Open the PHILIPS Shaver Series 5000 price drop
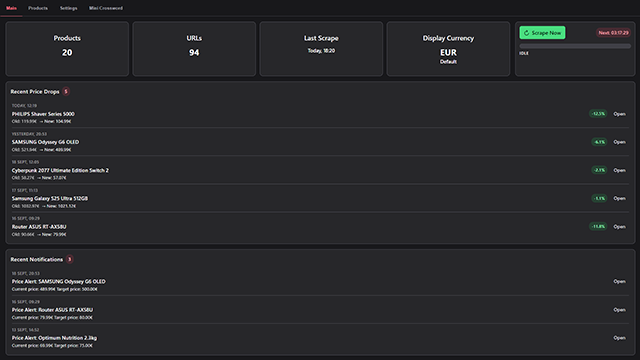This screenshot has height=360, width=640. tap(619, 114)
